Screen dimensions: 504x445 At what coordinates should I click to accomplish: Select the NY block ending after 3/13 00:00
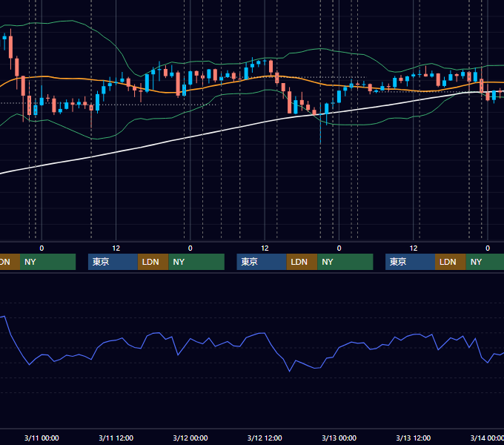click(345, 262)
